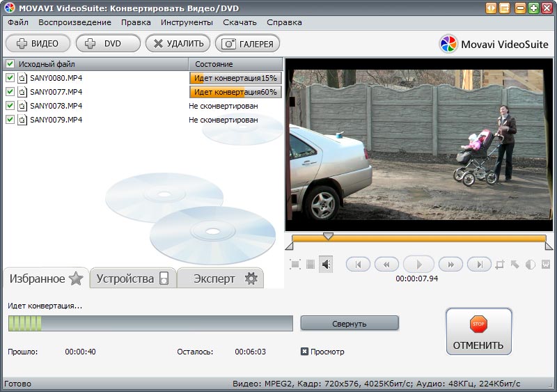Click the fast forward button
The image size is (557, 392).
pos(450,265)
